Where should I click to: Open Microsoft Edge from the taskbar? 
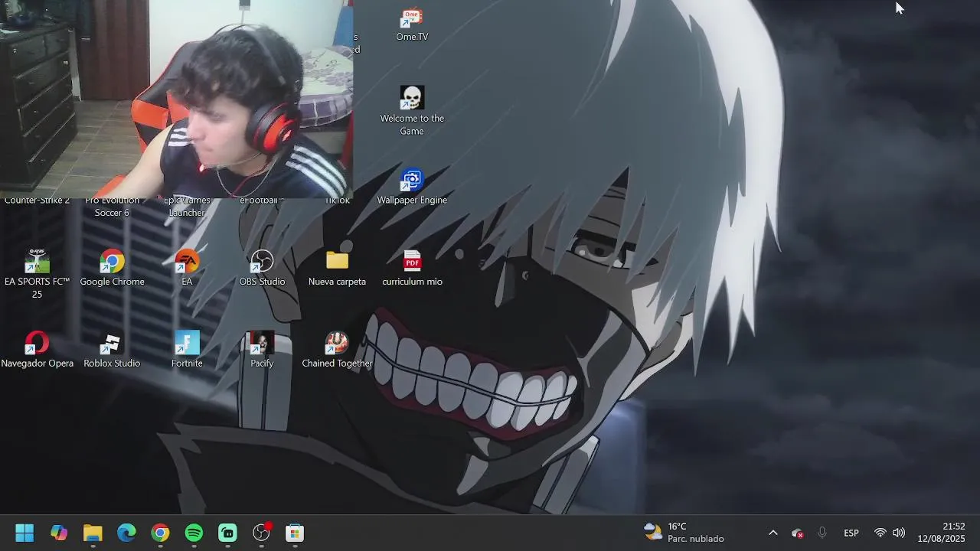pos(126,533)
